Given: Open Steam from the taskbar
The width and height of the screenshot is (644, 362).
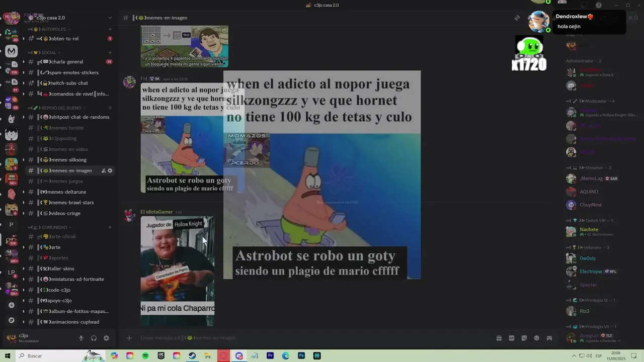Looking at the screenshot, I should tap(192, 355).
